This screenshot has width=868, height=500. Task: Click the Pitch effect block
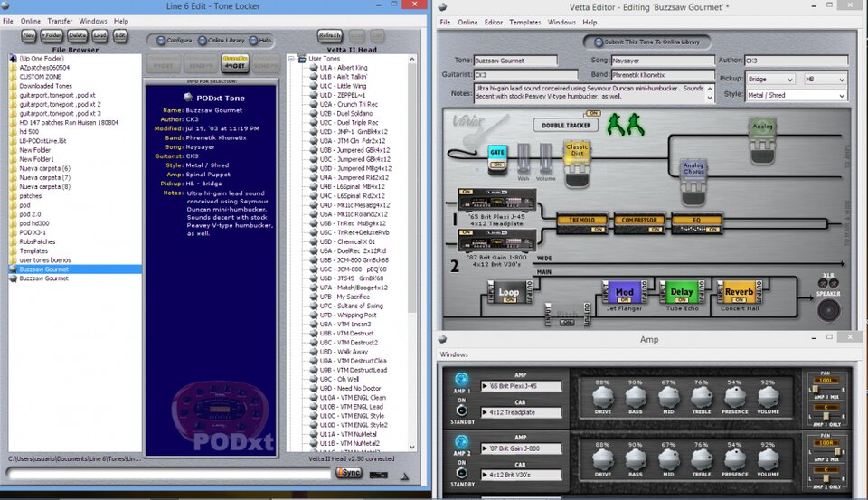pos(566,315)
